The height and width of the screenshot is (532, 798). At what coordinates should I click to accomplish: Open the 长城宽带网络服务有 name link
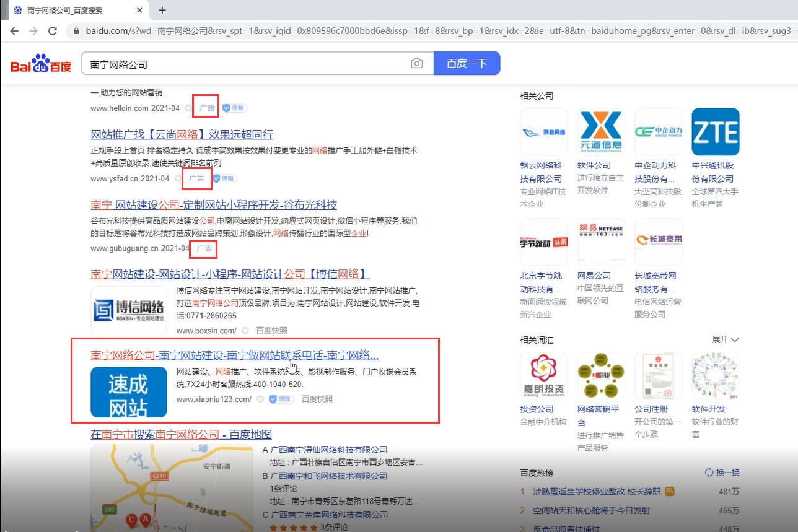[655, 282]
